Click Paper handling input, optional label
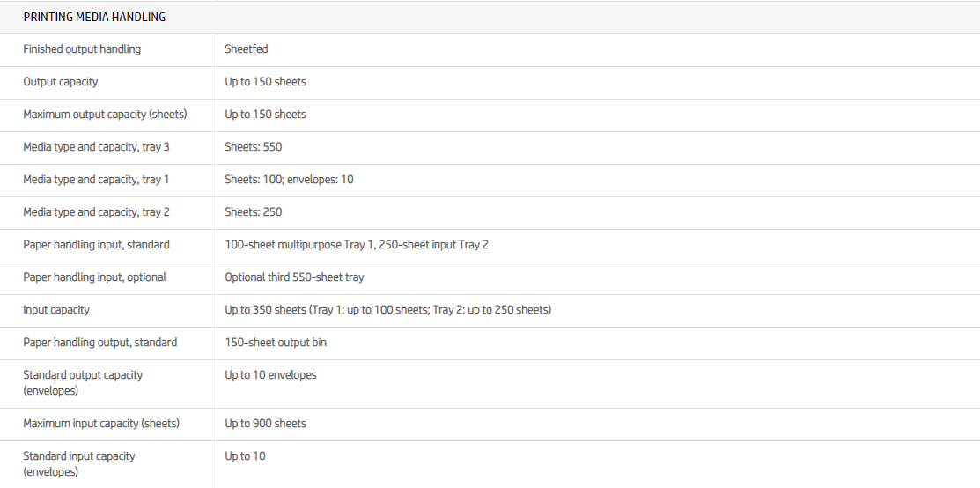Screen dimensions: 980x488 click(94, 277)
